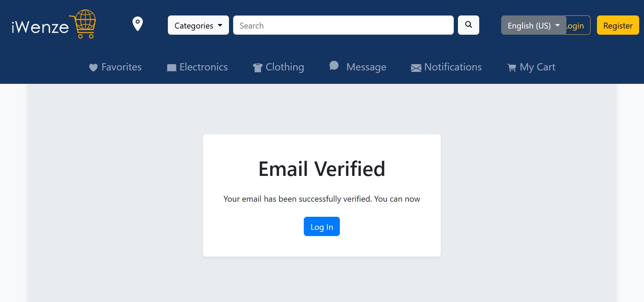Click the yellow Register button

(x=618, y=25)
